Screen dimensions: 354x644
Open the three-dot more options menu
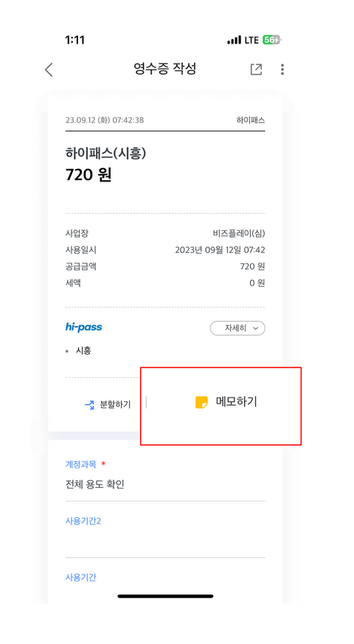[282, 69]
